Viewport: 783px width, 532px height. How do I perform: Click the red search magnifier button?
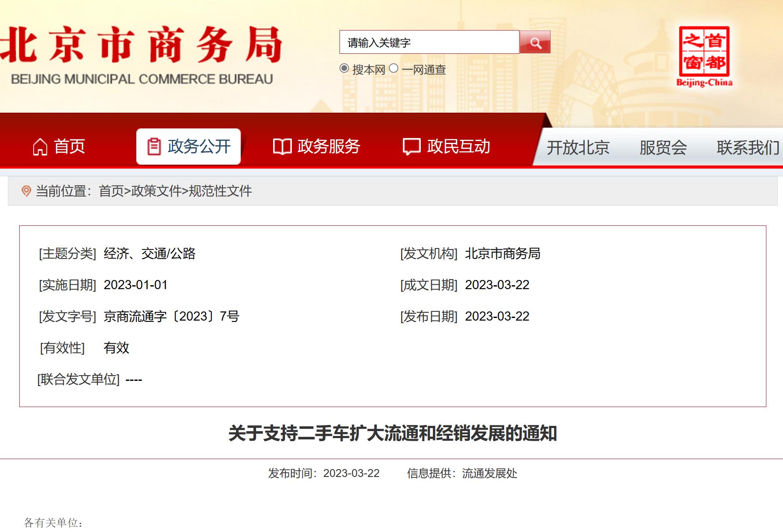pyautogui.click(x=535, y=42)
